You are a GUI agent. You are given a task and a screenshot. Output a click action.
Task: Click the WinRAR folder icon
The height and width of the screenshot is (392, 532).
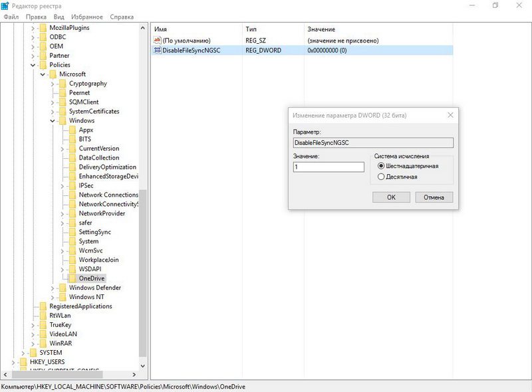[43, 343]
